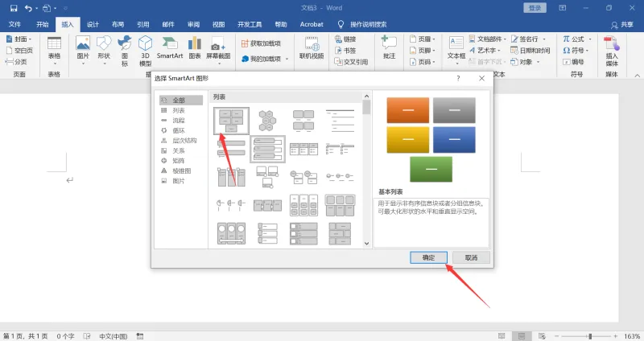Insert online video (联机视频)
The image size is (644, 341).
[312, 47]
